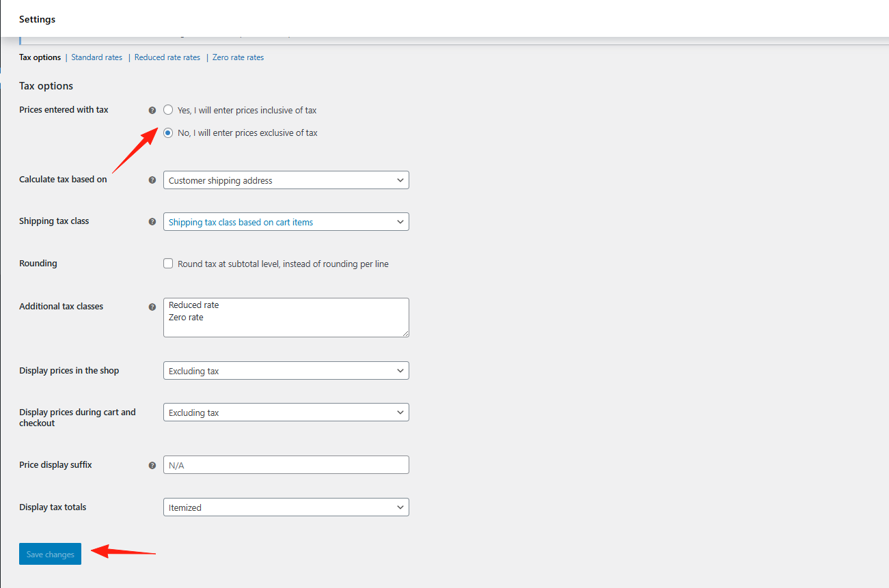Screen dimensions: 889x588
Task: Open Display prices in the shop dropdown
Action: click(286, 371)
